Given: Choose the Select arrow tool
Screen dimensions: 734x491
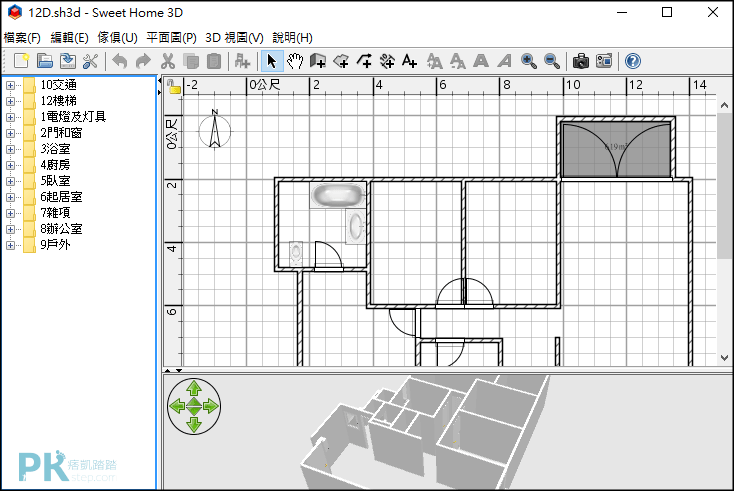Looking at the screenshot, I should [x=272, y=61].
